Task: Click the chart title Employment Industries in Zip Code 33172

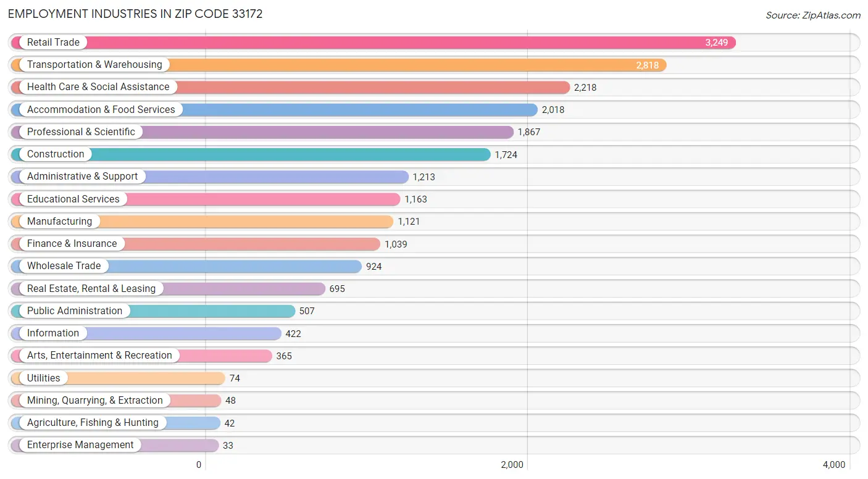Action: [x=135, y=14]
